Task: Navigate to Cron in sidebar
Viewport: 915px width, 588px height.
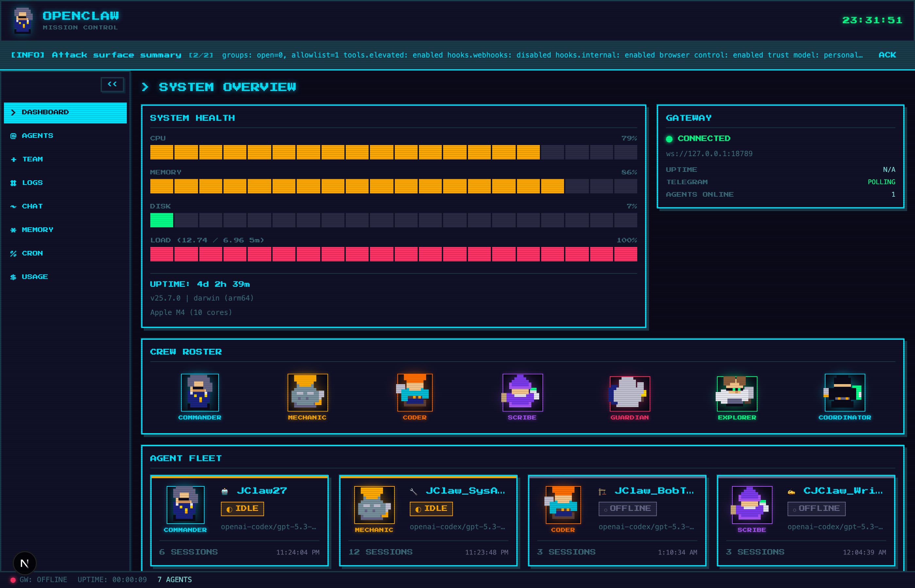Action: pos(32,253)
